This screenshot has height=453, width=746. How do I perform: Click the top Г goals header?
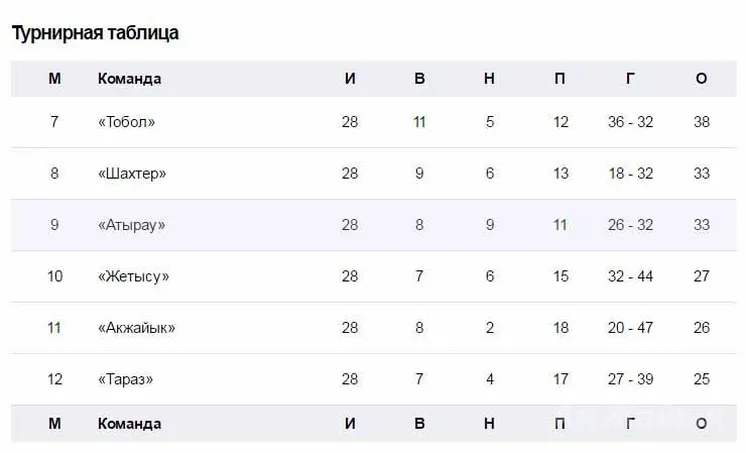click(x=630, y=79)
